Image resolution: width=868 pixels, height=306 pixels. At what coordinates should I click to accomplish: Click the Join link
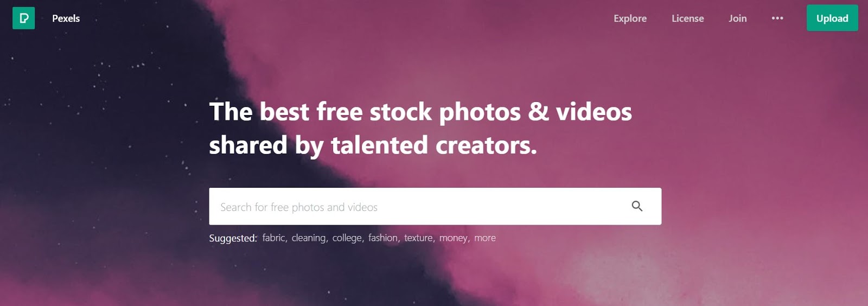click(x=737, y=18)
